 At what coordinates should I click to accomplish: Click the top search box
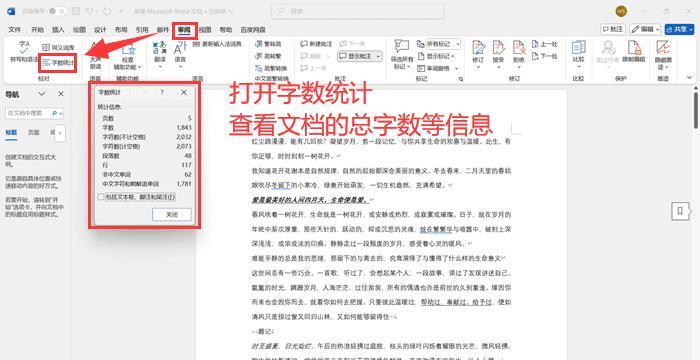[358, 11]
